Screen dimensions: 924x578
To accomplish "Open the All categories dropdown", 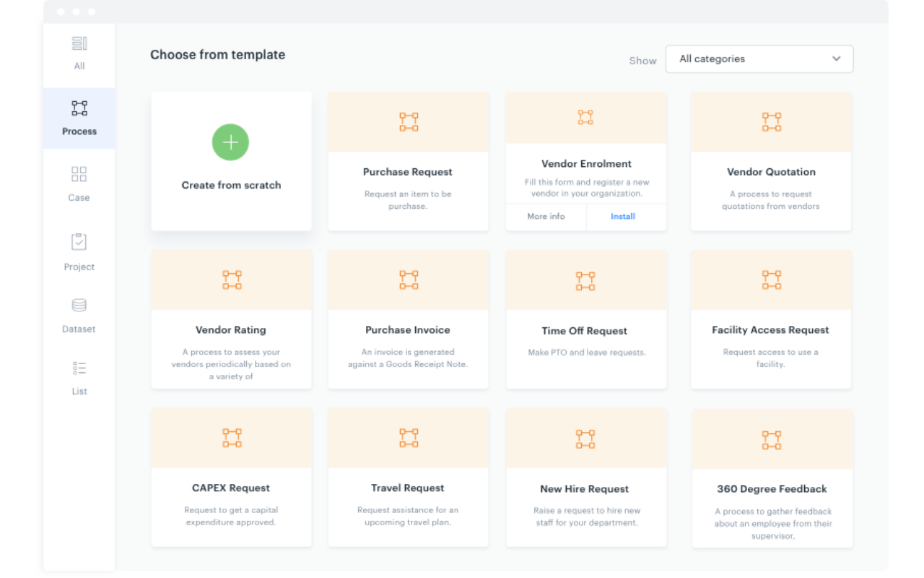I will click(x=759, y=59).
